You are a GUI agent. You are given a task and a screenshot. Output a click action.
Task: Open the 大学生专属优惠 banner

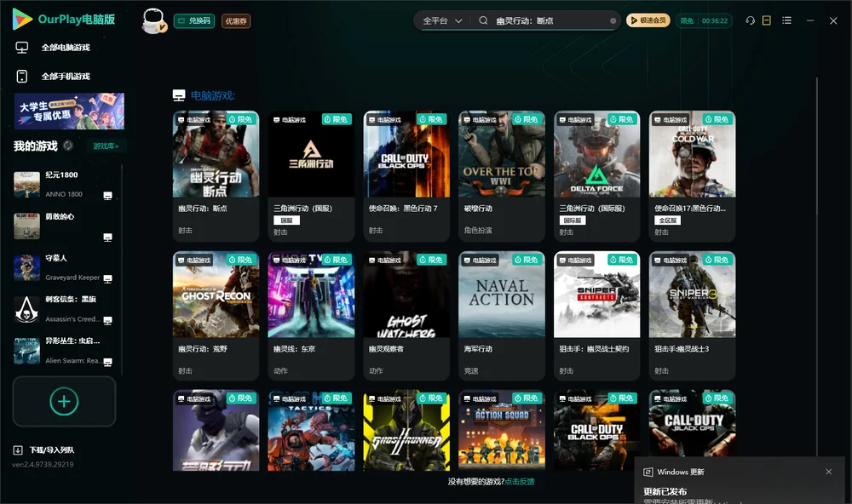click(x=69, y=112)
